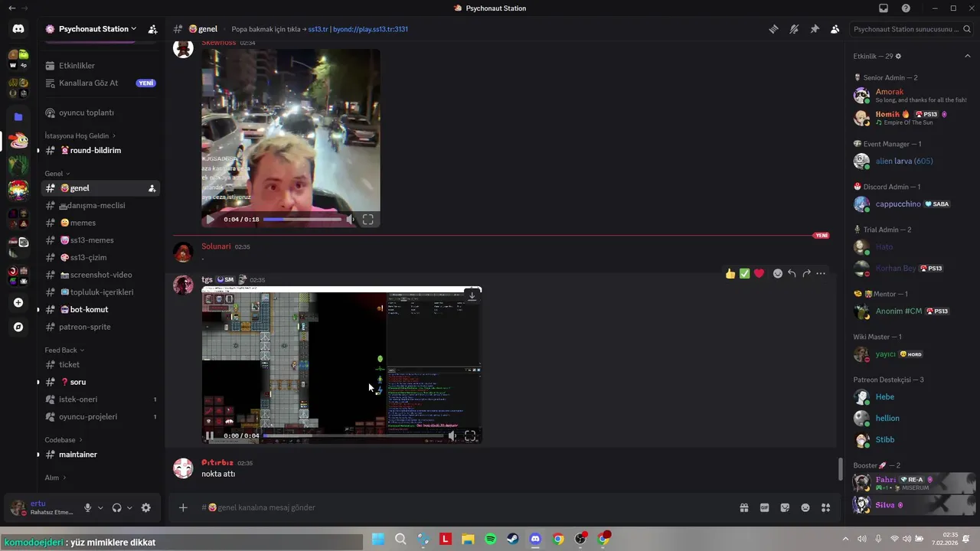Collapse İstasyona Hoş Geldin category

pos(80,135)
